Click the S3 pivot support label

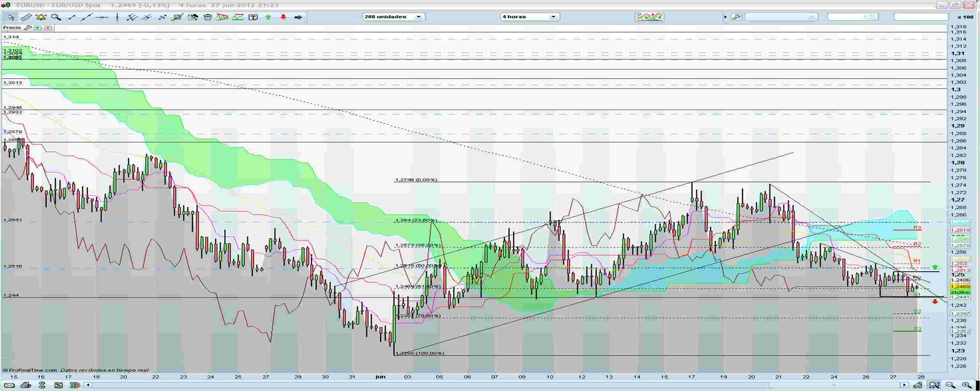[x=917, y=329]
